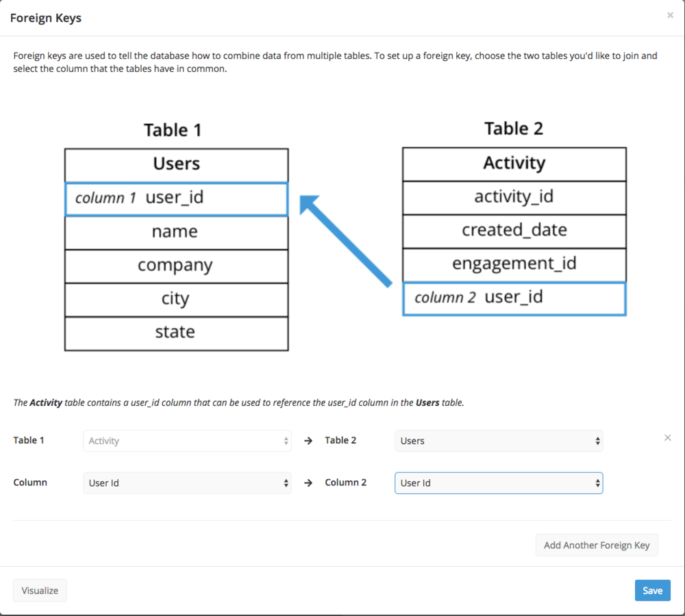Click highlighted column 1 user_id row in Users

coord(176,198)
